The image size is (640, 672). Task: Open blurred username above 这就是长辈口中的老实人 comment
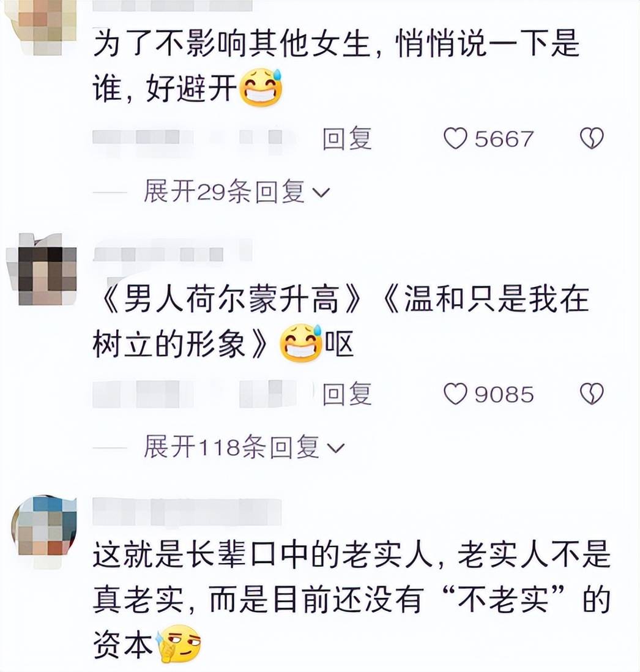click(x=187, y=511)
